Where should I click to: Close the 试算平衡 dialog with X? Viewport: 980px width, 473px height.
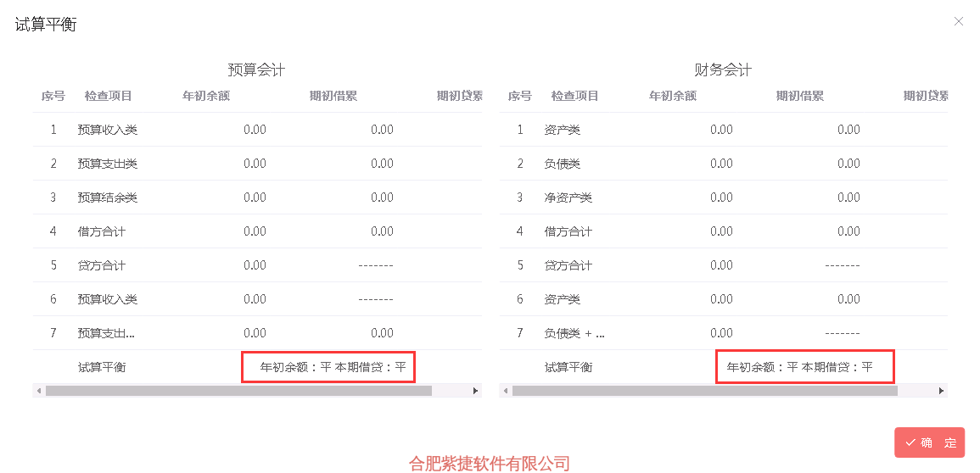click(x=958, y=21)
